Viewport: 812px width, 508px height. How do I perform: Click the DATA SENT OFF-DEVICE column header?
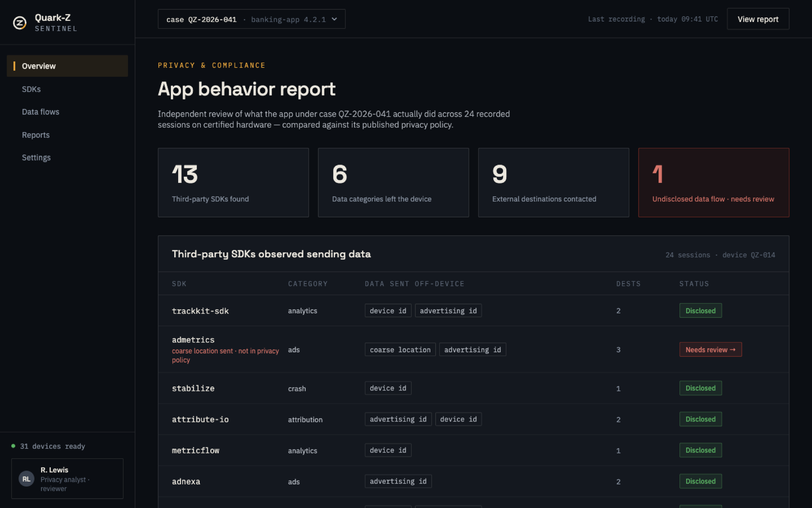point(415,284)
